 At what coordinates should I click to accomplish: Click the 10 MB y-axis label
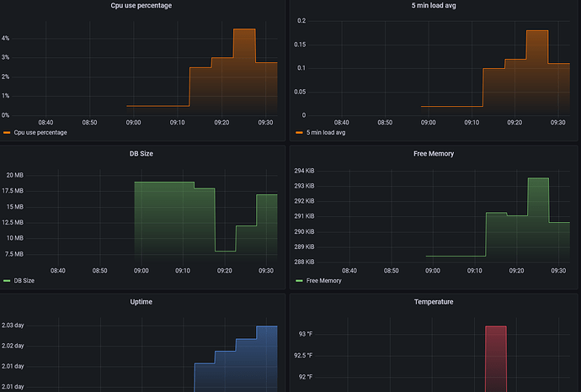pyautogui.click(x=15, y=238)
